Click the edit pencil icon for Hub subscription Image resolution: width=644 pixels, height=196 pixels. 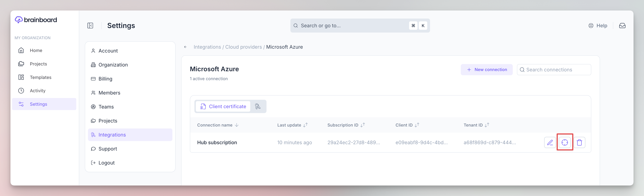550,142
